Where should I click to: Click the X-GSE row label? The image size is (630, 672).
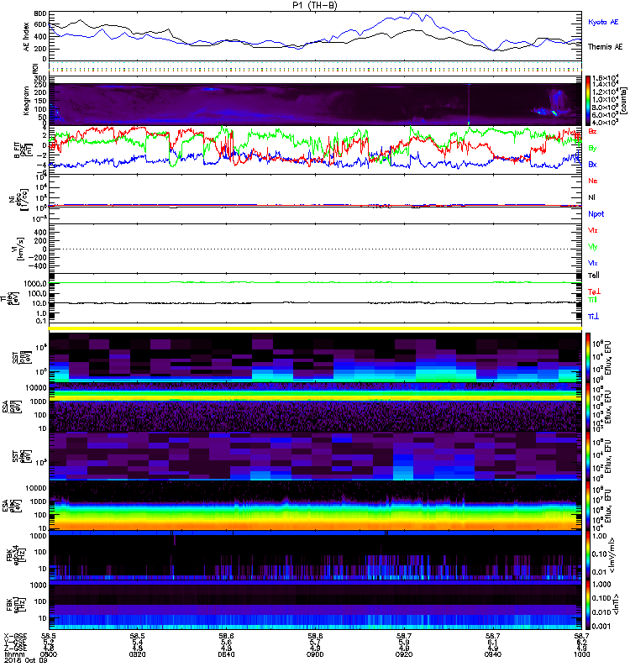coord(15,637)
